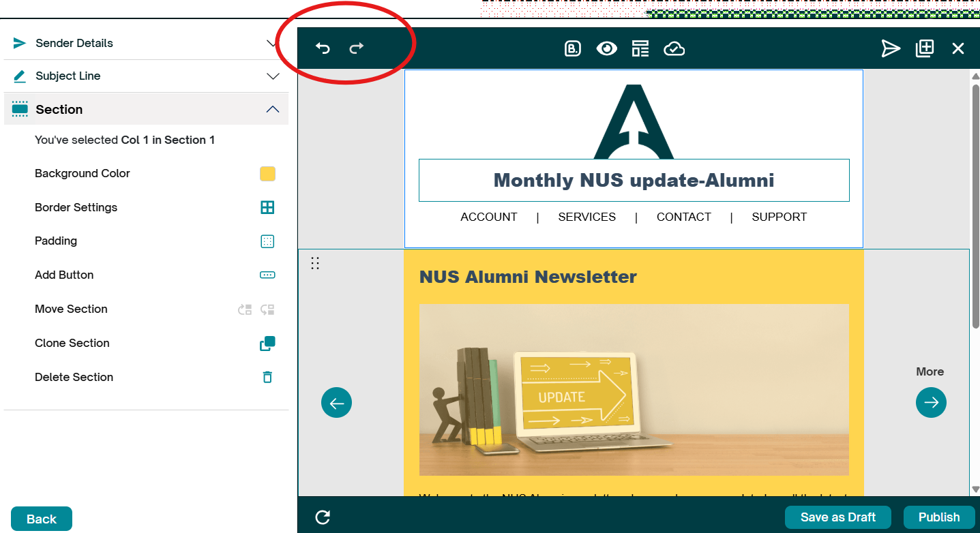The height and width of the screenshot is (533, 980).
Task: Open Padding settings icon
Action: (x=267, y=241)
